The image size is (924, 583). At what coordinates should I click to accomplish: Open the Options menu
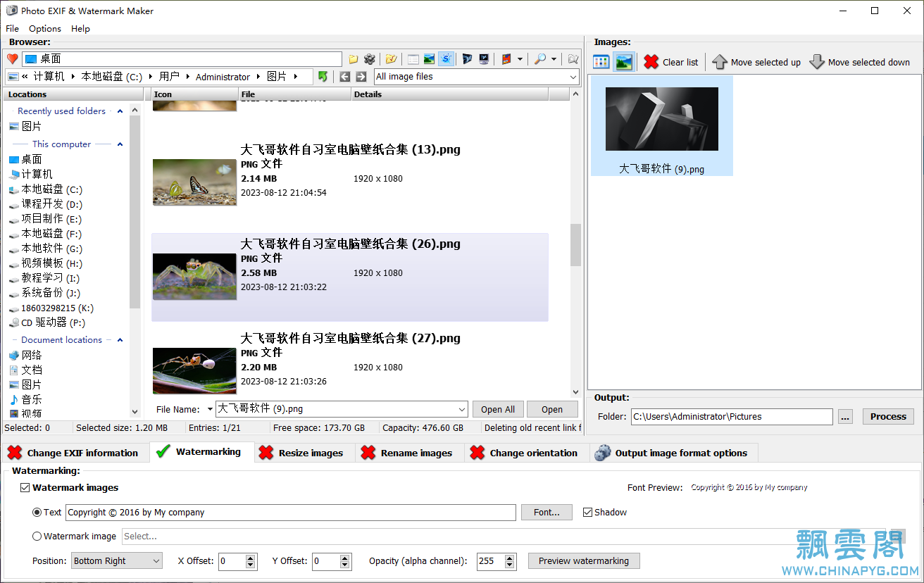[x=45, y=29]
